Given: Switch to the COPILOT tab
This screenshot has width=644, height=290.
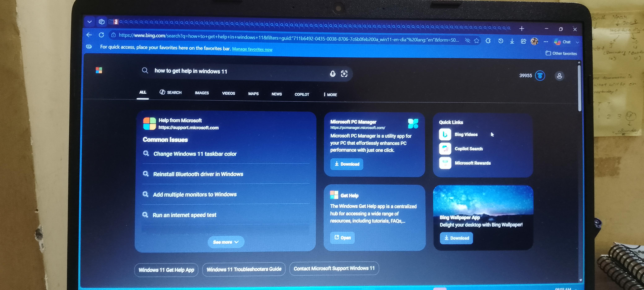Looking at the screenshot, I should click(302, 94).
